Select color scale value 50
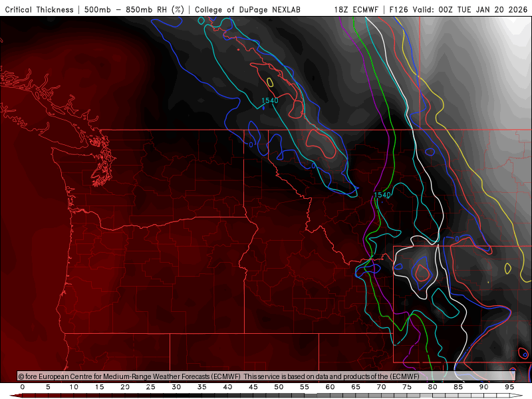Screen dimensions: 532x399 click(x=279, y=387)
